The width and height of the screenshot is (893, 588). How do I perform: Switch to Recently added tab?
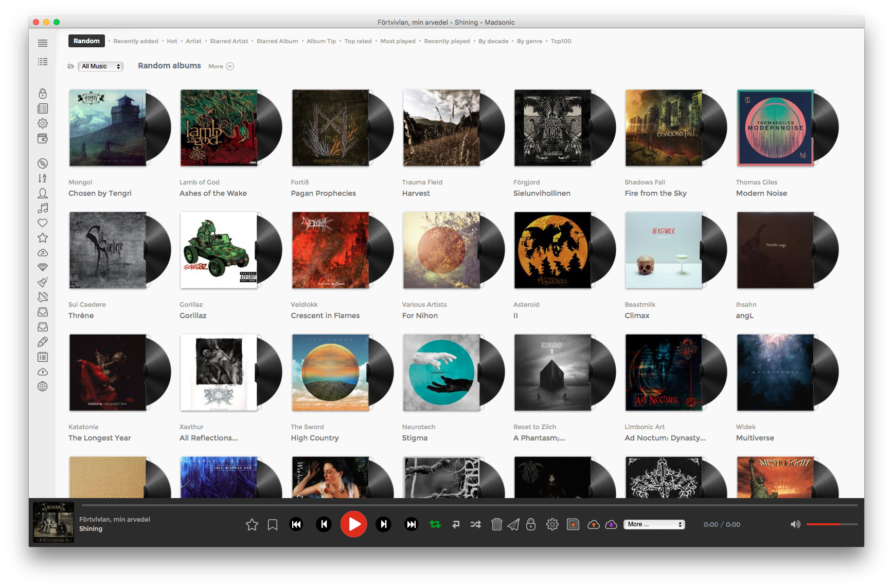point(136,41)
